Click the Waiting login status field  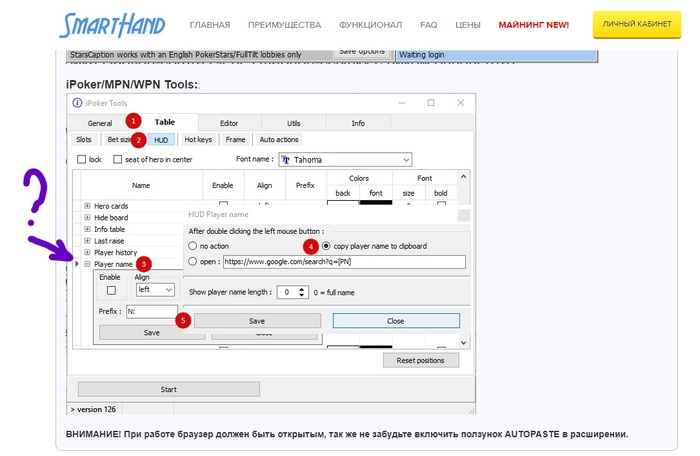[x=496, y=55]
